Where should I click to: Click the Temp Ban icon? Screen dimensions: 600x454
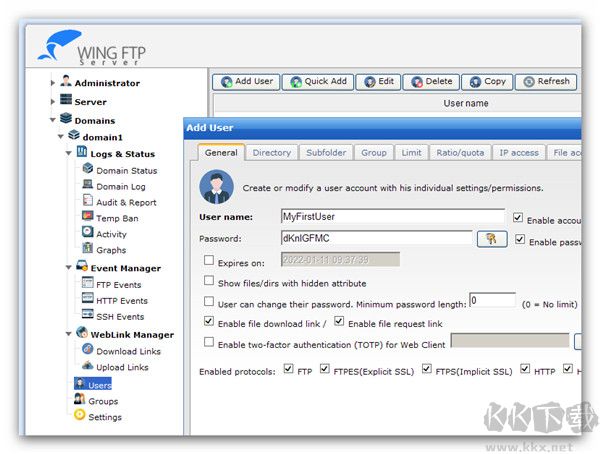click(88, 216)
